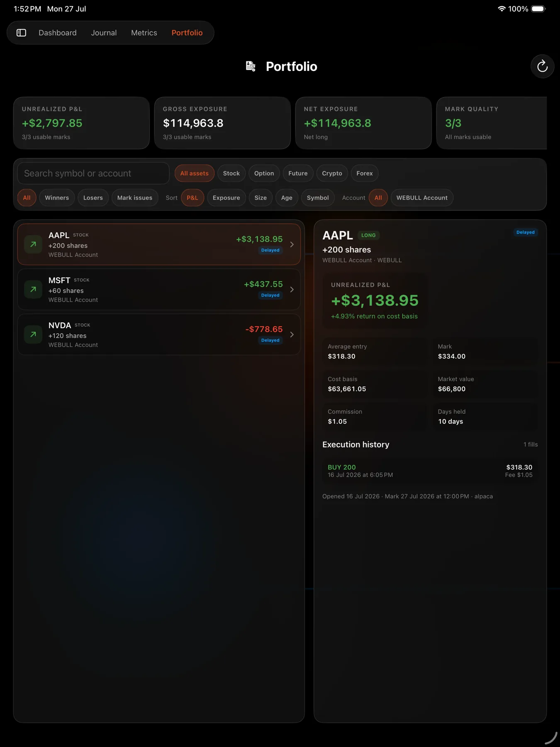
Task: Open the Mark Quality summary card
Action: click(x=492, y=123)
